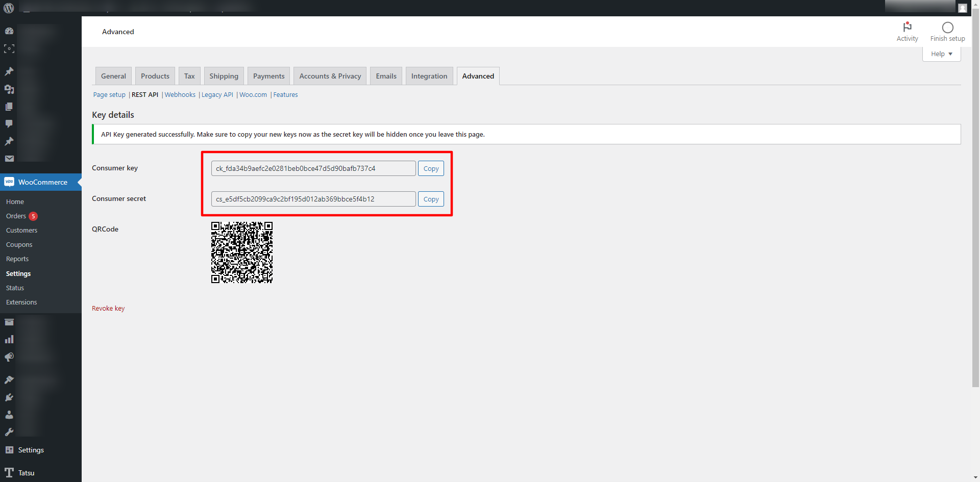
Task: Open the Analytics bar chart icon
Action: tap(9, 340)
